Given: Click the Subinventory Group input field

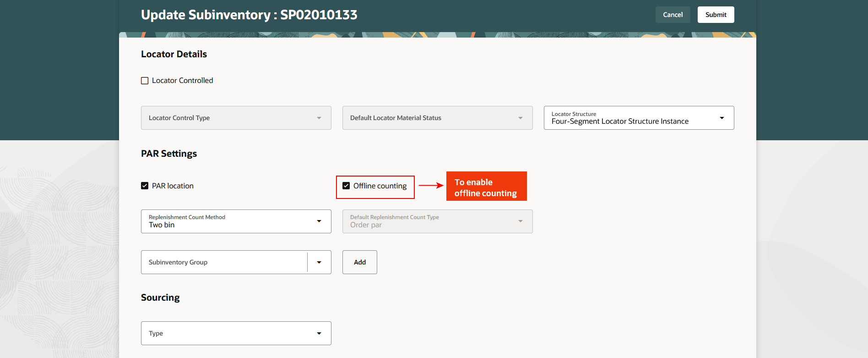Looking at the screenshot, I should click(x=223, y=262).
